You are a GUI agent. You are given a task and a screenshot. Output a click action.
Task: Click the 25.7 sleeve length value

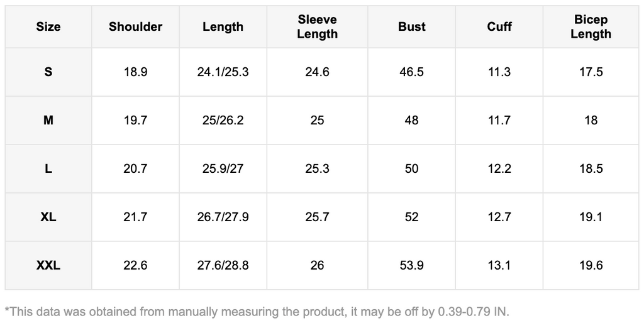317,217
